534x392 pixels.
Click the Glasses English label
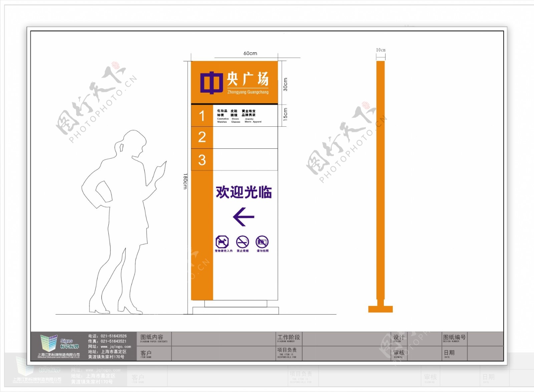point(236,122)
